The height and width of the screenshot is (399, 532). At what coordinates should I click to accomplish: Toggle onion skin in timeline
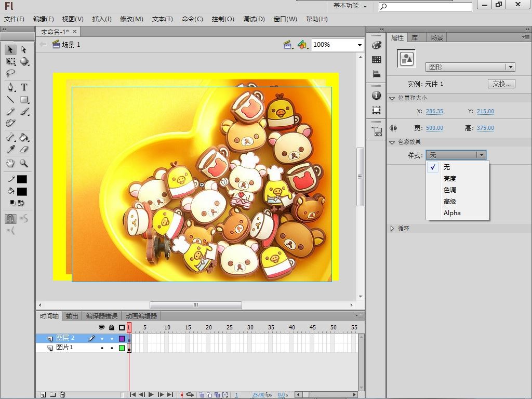[202, 395]
